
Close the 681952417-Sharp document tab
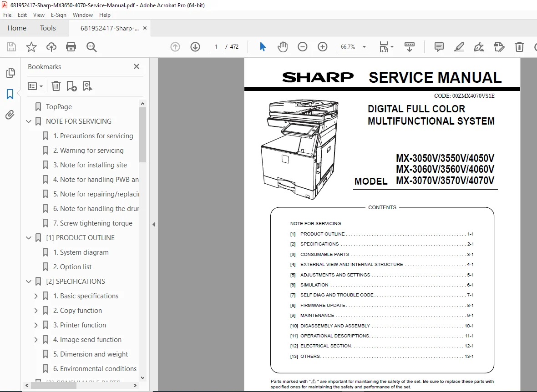tap(145, 28)
